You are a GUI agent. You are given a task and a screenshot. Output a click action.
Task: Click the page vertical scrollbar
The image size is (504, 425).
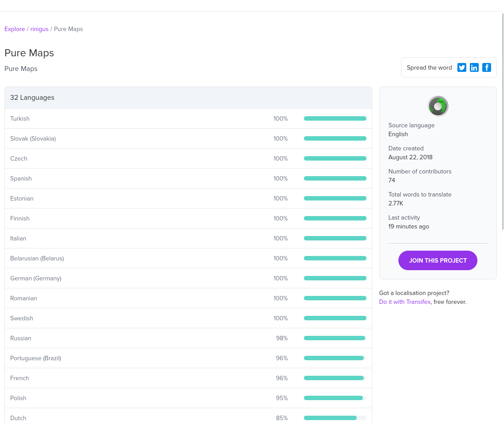click(503, 122)
